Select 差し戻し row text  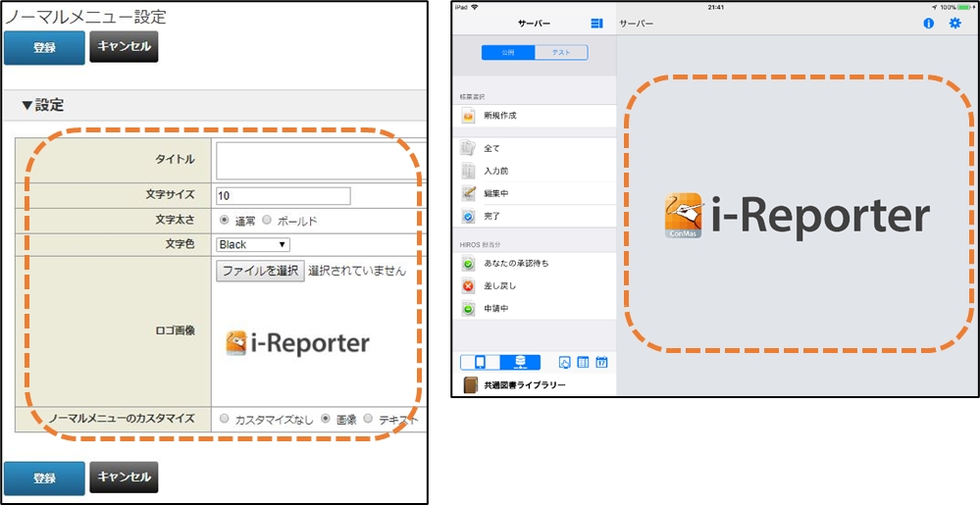click(500, 286)
